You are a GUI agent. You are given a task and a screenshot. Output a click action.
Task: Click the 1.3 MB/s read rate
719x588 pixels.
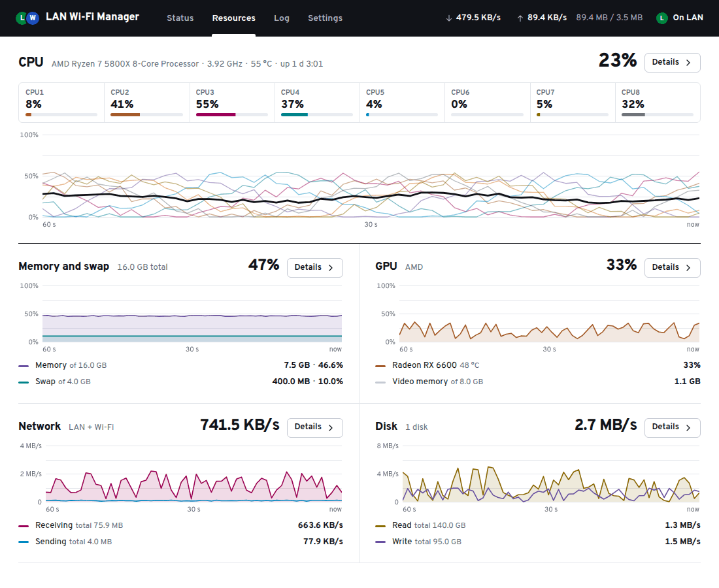[682, 525]
